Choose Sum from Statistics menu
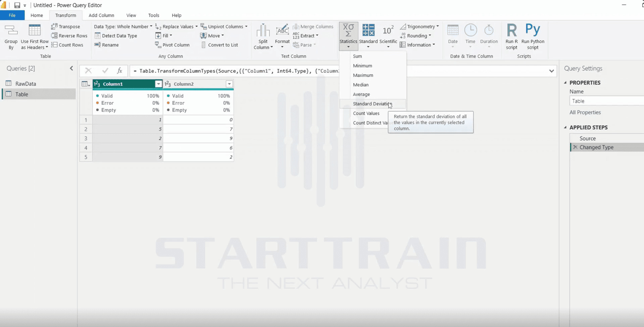The image size is (644, 327). 373,56
